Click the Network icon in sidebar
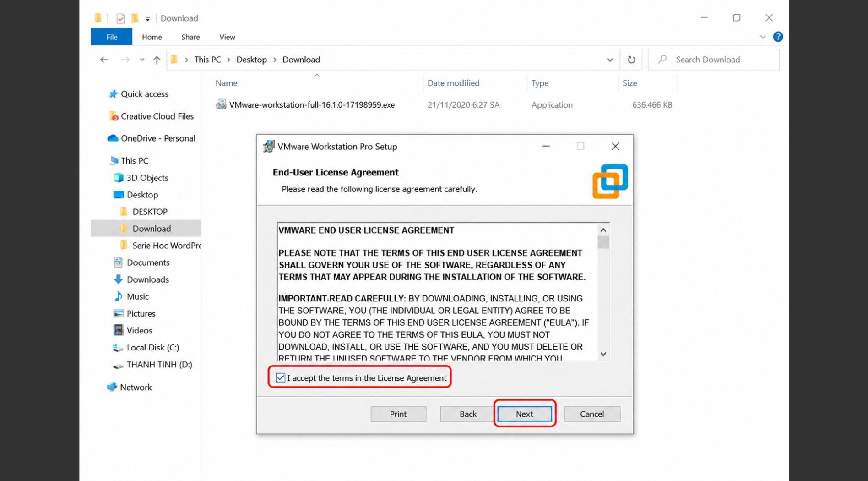This screenshot has height=481, width=868. click(x=112, y=387)
